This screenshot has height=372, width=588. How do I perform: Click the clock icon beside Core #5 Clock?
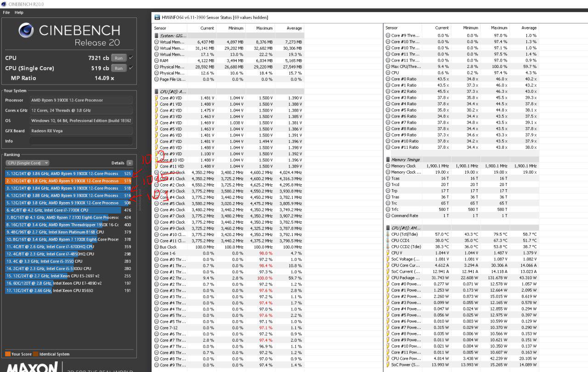[156, 203]
